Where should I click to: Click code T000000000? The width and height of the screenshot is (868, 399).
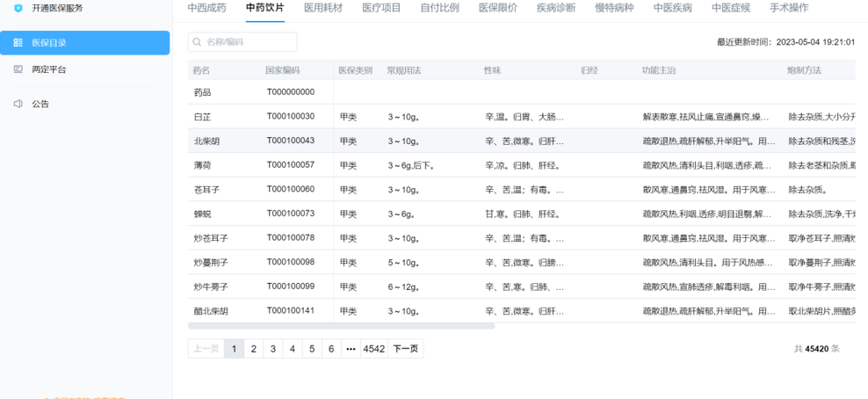[x=291, y=92]
